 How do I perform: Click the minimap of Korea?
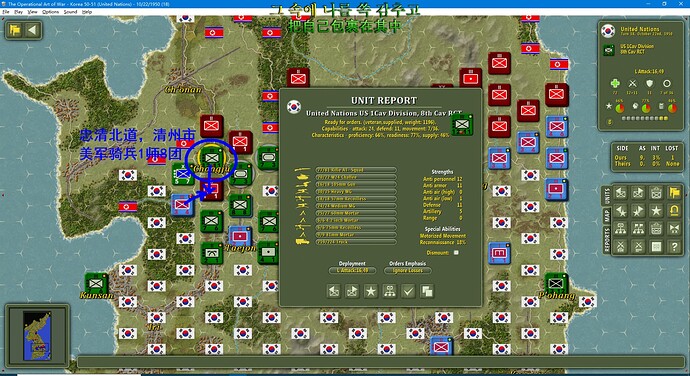(37, 336)
